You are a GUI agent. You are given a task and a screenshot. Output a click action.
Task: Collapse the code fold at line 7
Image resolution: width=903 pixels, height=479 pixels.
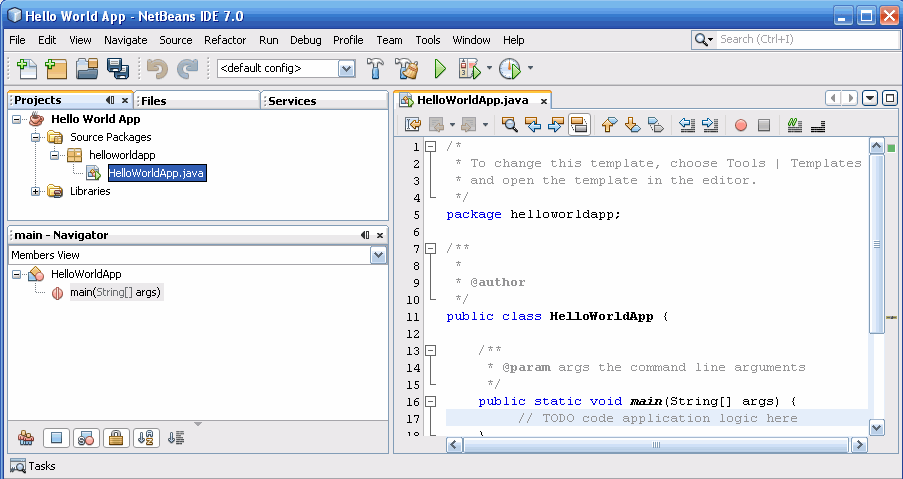[x=430, y=249]
